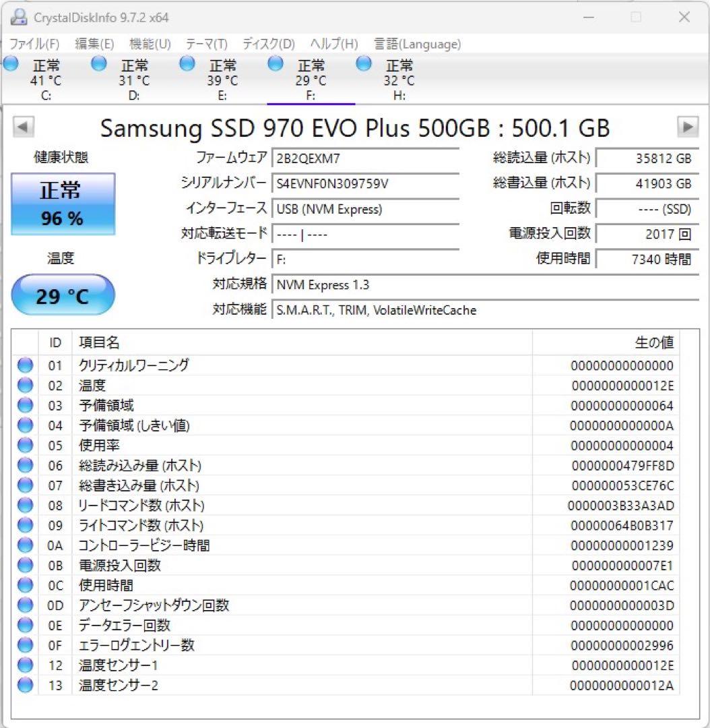Screen dimensions: 710x728
Task: Click status orb of 使用率 row
Action: (25, 445)
